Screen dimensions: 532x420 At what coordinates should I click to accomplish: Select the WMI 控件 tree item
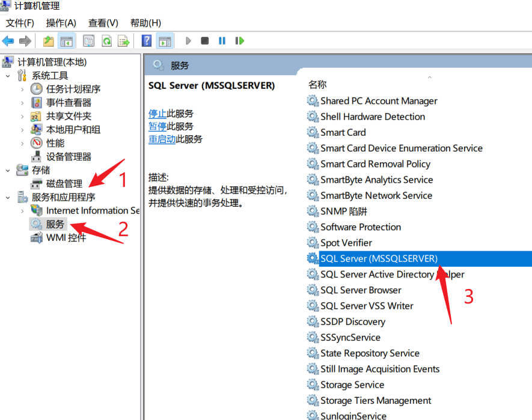point(66,238)
